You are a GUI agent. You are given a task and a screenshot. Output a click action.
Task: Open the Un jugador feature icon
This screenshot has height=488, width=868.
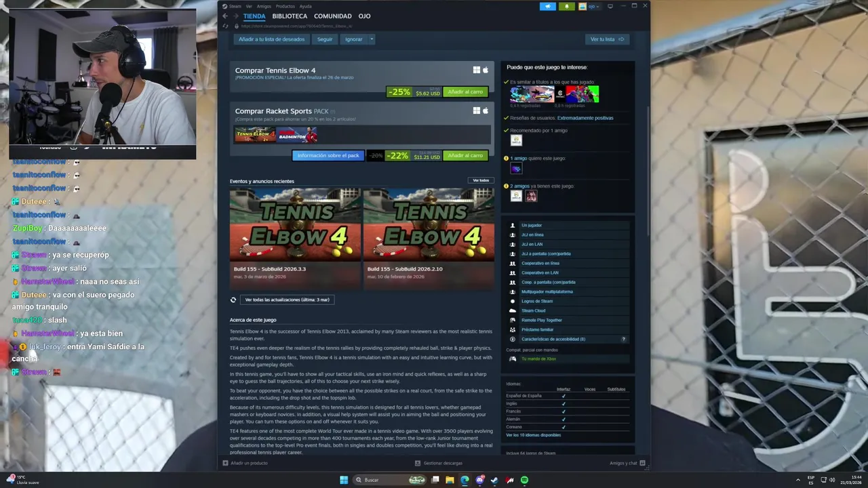coord(513,225)
